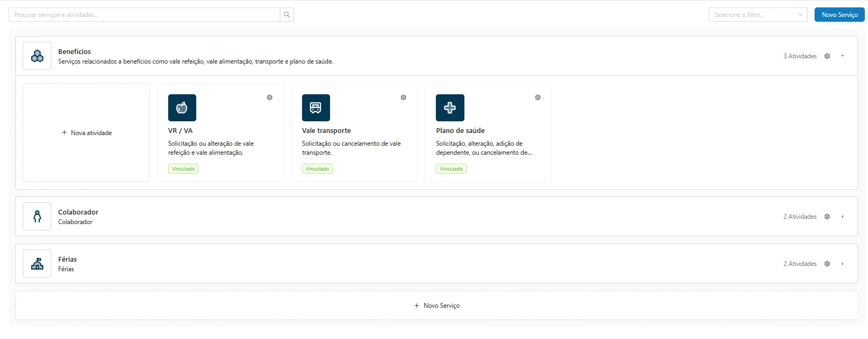Click Vinculado tag on Plano de saúde card
868x339 pixels.
pos(451,169)
